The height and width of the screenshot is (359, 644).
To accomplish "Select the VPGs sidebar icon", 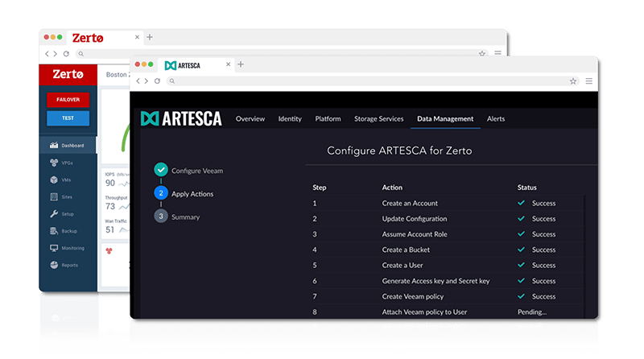I will [54, 163].
